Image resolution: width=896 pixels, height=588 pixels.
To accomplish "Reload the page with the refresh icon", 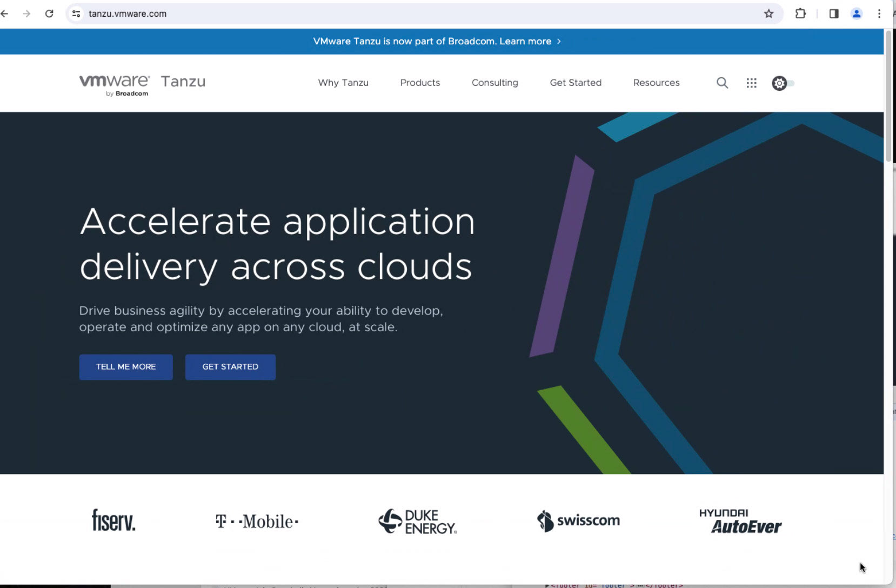I will (49, 14).
